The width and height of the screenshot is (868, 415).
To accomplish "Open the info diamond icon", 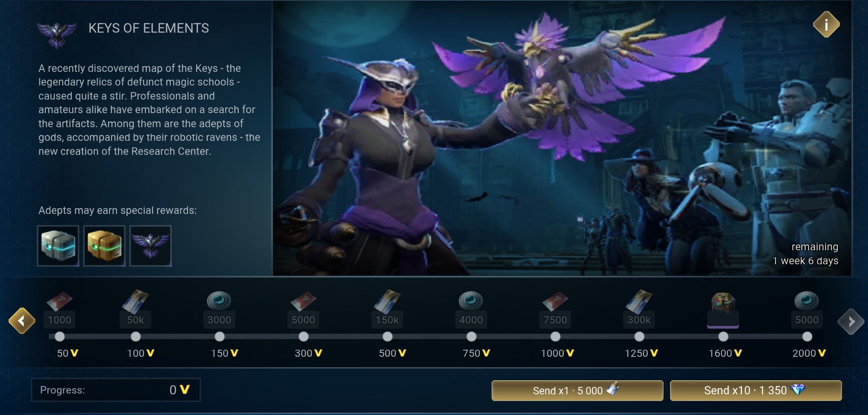I will point(826,25).
